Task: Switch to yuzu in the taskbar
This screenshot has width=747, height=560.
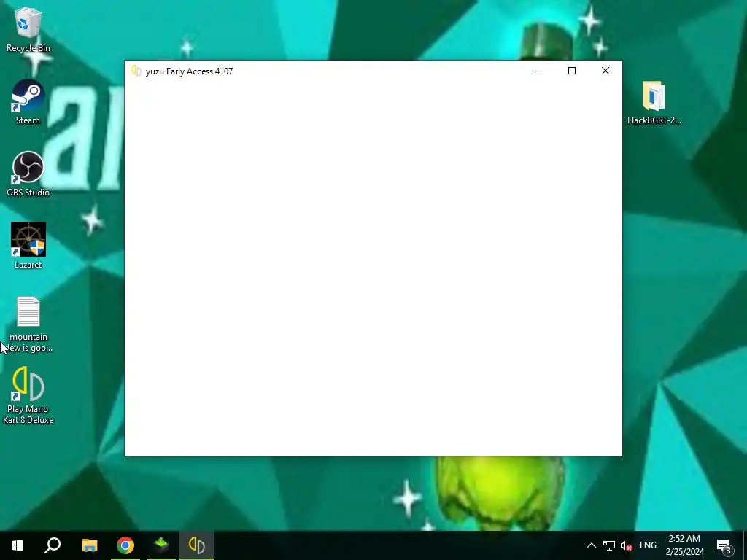Action: 197,545
